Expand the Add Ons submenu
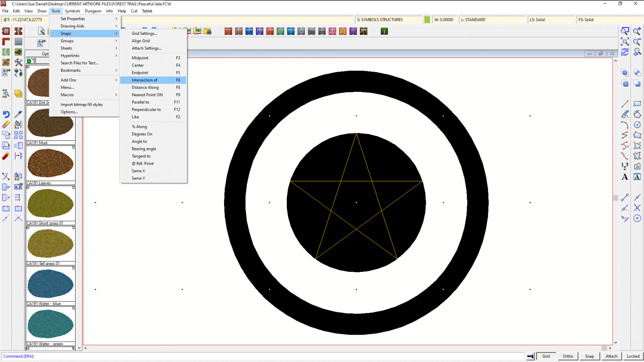The height and width of the screenshot is (362, 644). point(84,80)
